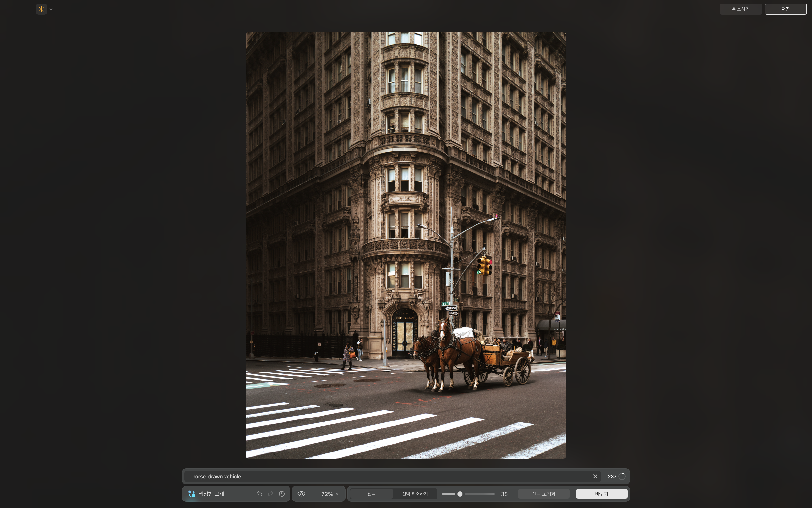812x508 pixels.
Task: Click the 생성형 교체 tool icon
Action: click(x=191, y=494)
